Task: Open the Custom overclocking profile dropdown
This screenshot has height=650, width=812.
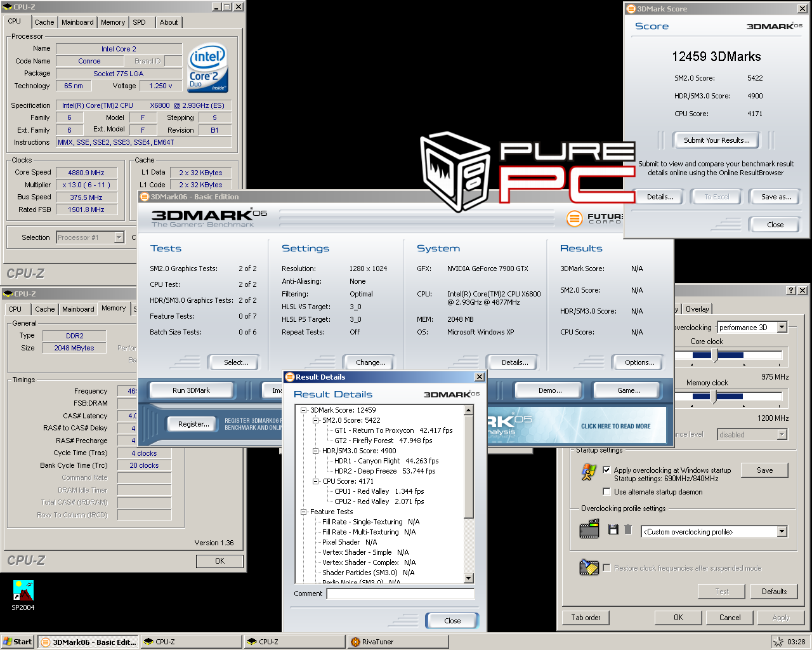Action: (x=782, y=532)
